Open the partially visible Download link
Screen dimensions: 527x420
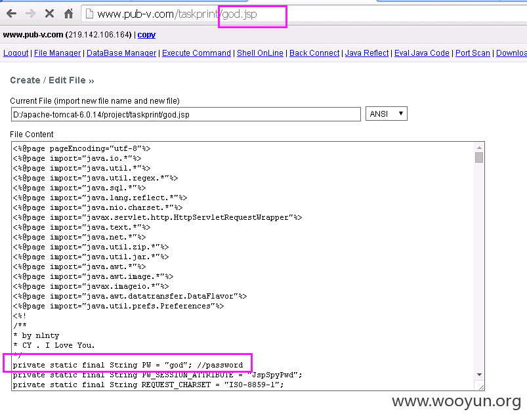coord(511,53)
